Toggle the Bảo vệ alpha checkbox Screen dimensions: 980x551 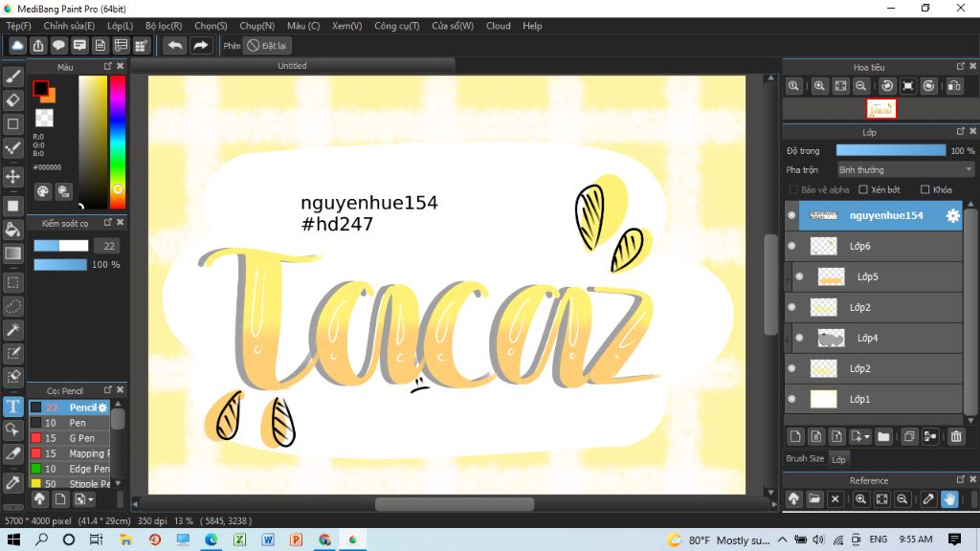793,190
